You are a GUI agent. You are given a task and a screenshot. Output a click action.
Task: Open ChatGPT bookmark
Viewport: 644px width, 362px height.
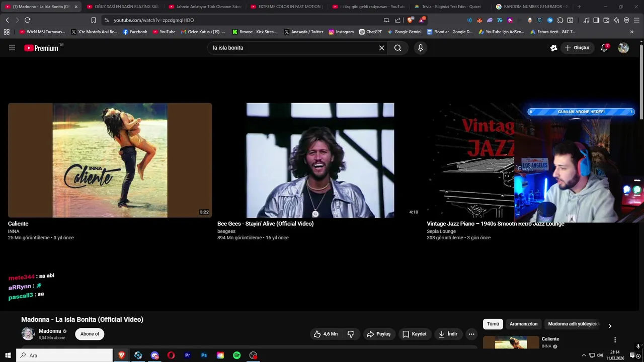click(370, 32)
